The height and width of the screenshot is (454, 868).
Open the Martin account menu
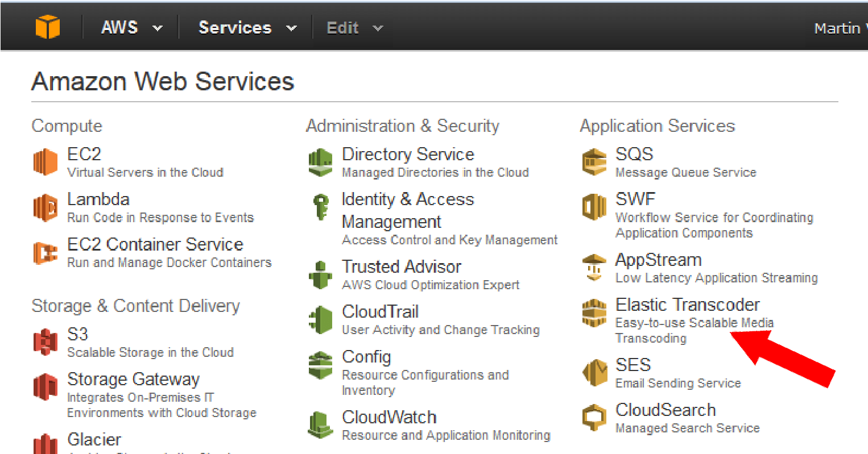[841, 28]
